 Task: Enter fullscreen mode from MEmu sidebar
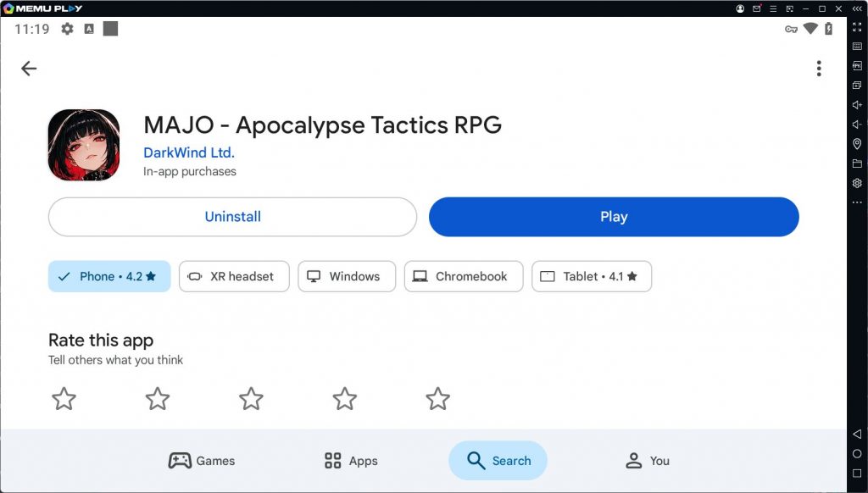pyautogui.click(x=857, y=26)
